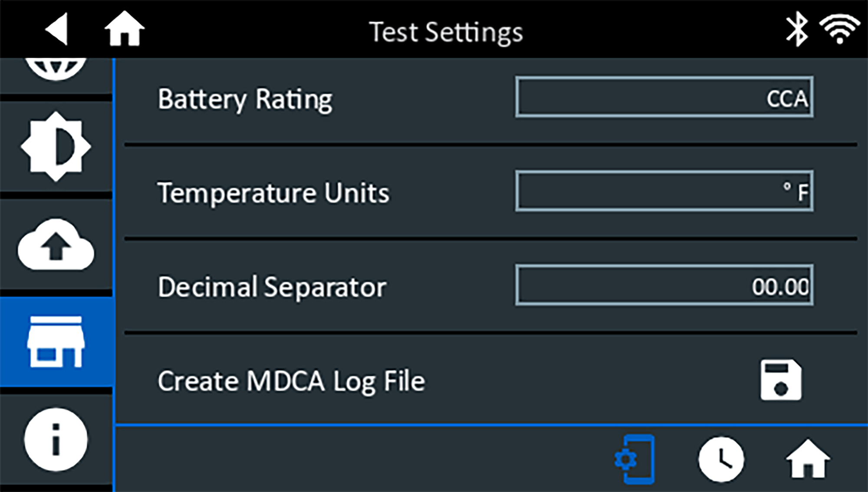Go to home from top bar icon
This screenshot has height=492, width=868.
click(125, 29)
